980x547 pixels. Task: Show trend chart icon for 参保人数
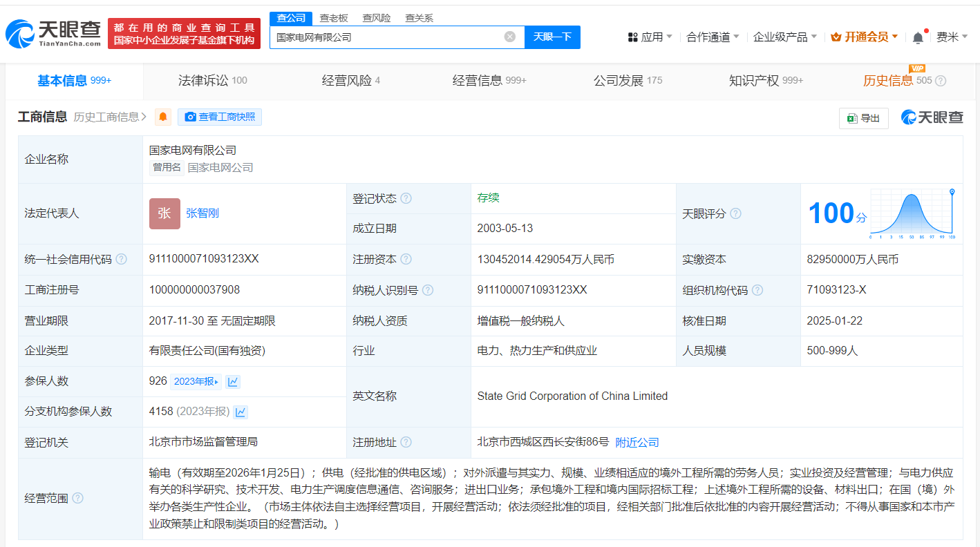click(x=233, y=381)
